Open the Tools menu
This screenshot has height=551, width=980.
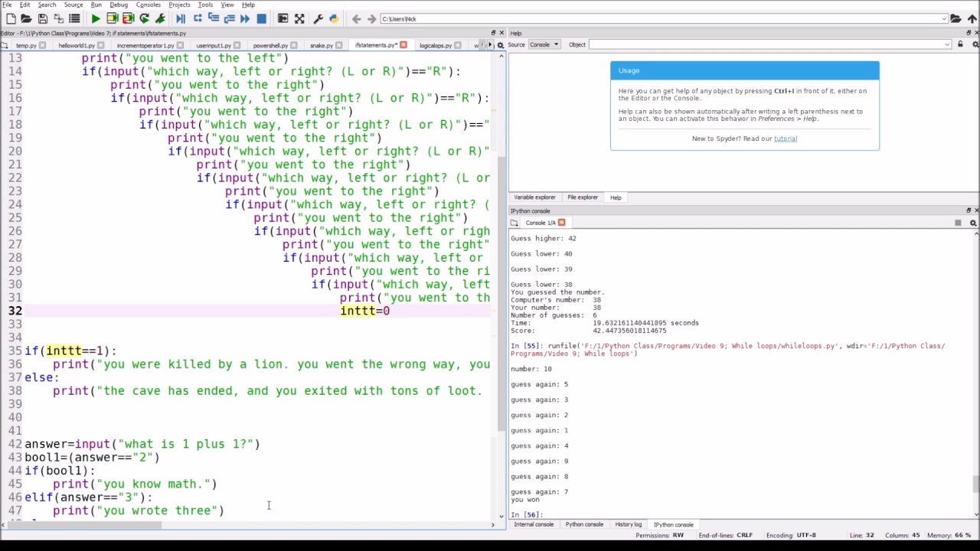[205, 5]
